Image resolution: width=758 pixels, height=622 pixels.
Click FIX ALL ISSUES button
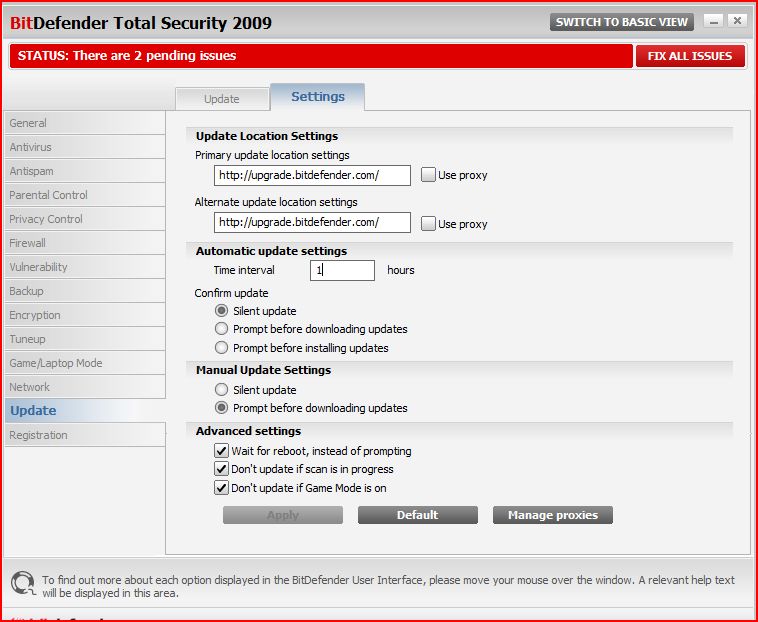[x=690, y=56]
